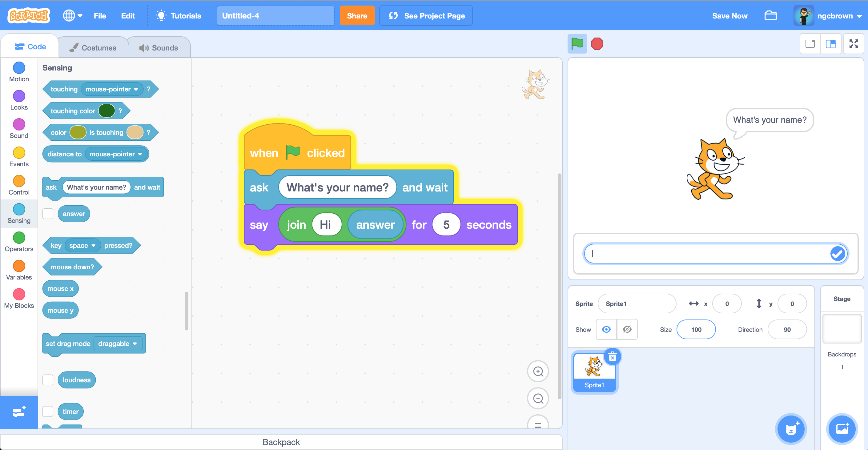This screenshot has width=868, height=450.
Task: Click tan swatch in color is touching block
Action: coord(135,132)
